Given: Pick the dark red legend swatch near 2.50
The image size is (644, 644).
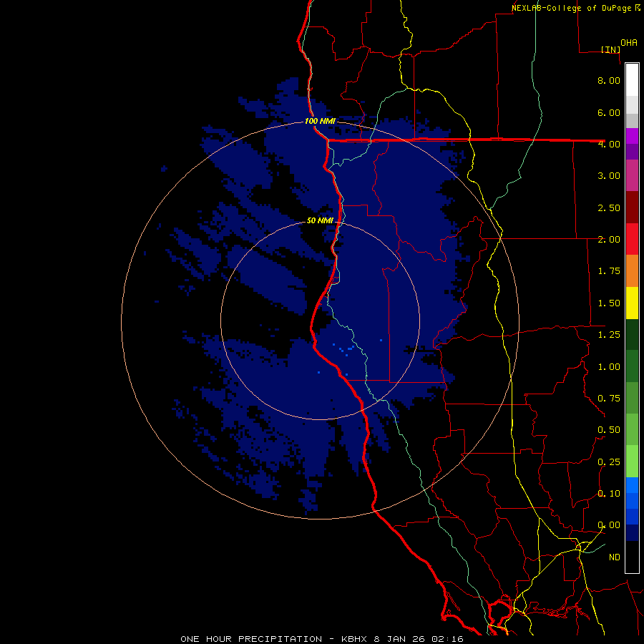Looking at the screenshot, I should [x=632, y=208].
